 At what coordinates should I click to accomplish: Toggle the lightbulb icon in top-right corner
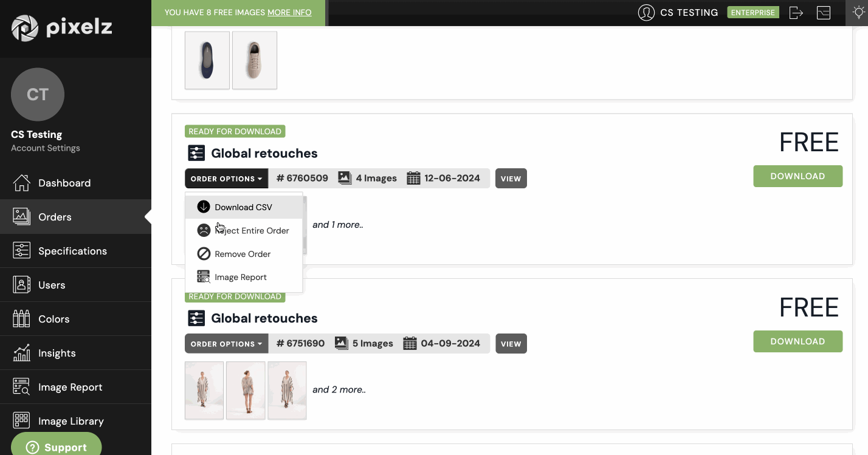pos(858,13)
